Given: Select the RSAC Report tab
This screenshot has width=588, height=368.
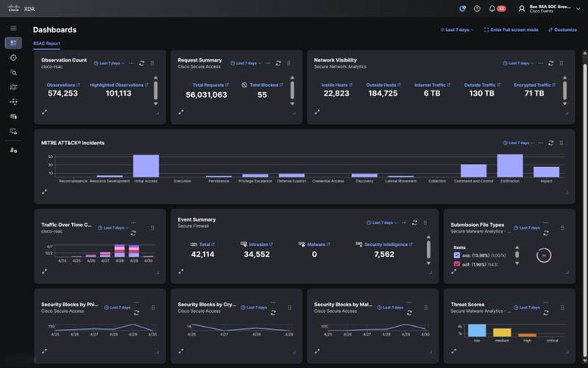Looking at the screenshot, I should (x=46, y=43).
